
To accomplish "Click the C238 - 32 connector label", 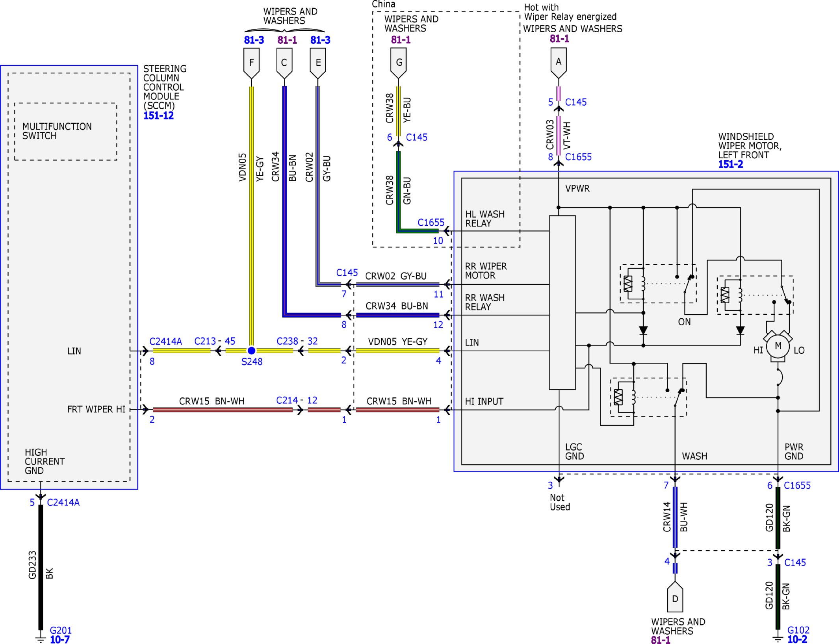I will click(x=297, y=341).
